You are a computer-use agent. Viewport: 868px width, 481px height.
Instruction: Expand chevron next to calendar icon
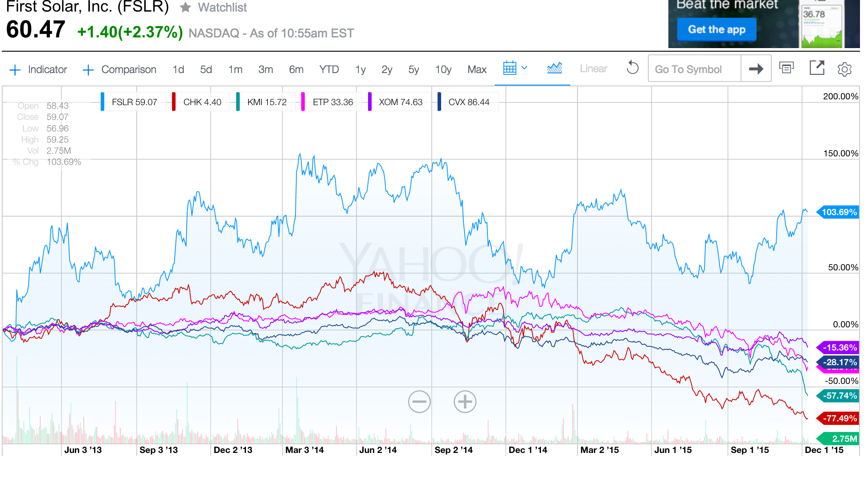pos(524,68)
